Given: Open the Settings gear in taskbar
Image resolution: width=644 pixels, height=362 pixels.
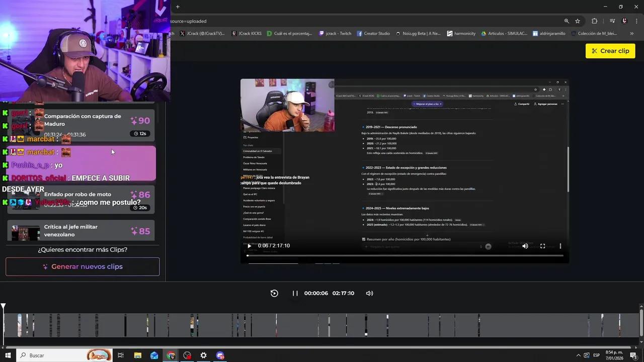Looking at the screenshot, I should click(x=203, y=355).
